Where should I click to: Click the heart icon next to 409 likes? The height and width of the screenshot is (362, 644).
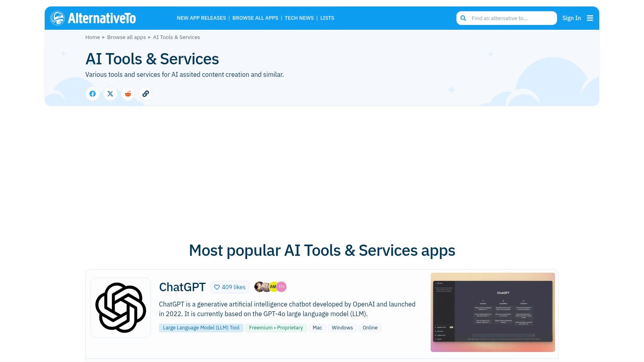click(x=217, y=287)
